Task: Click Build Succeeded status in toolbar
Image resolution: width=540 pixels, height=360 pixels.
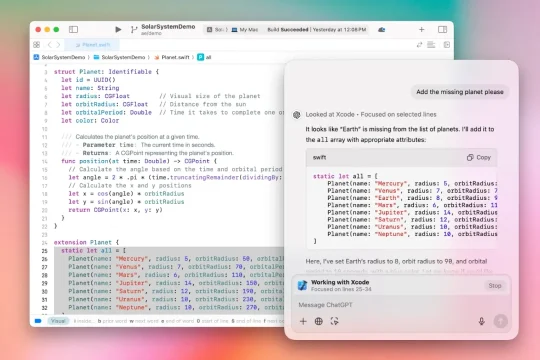Action: pyautogui.click(x=316, y=30)
